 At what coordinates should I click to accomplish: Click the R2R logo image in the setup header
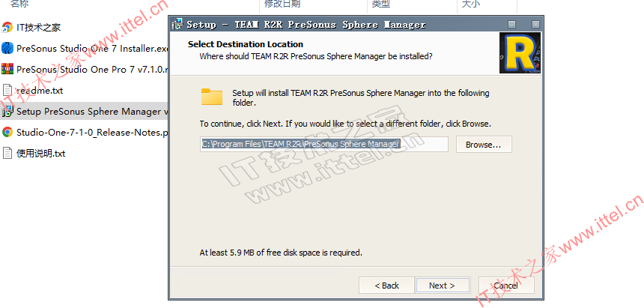520,53
